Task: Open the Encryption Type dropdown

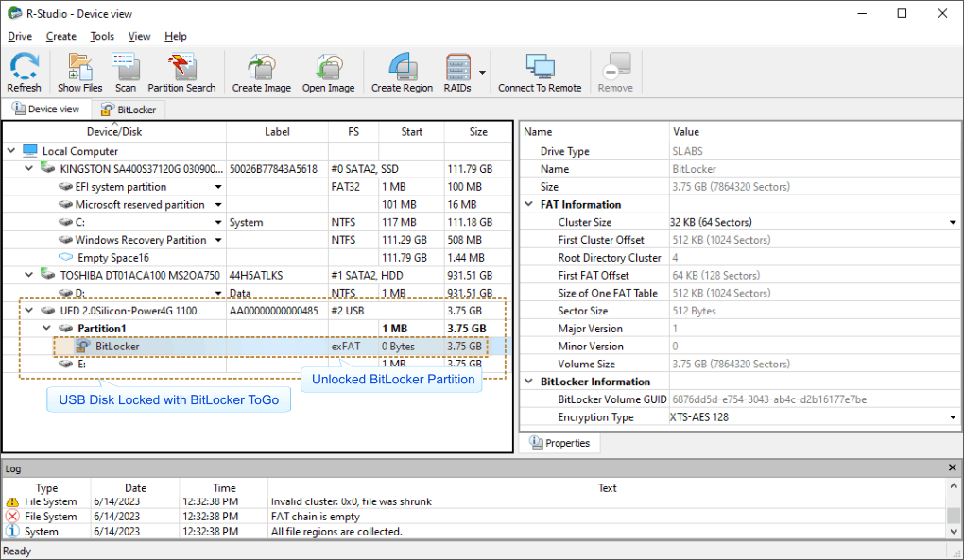Action: click(x=953, y=416)
